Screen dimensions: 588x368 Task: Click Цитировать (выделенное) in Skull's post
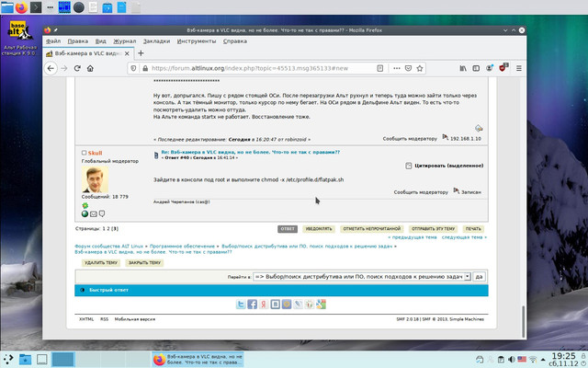coord(445,166)
